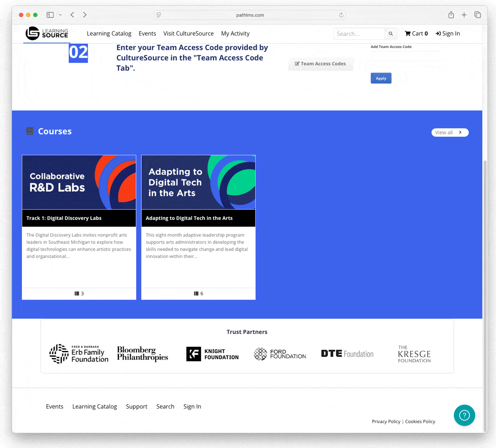Viewport: 496px width, 448px height.
Task: Go forward with the browser forward arrow
Action: click(85, 15)
